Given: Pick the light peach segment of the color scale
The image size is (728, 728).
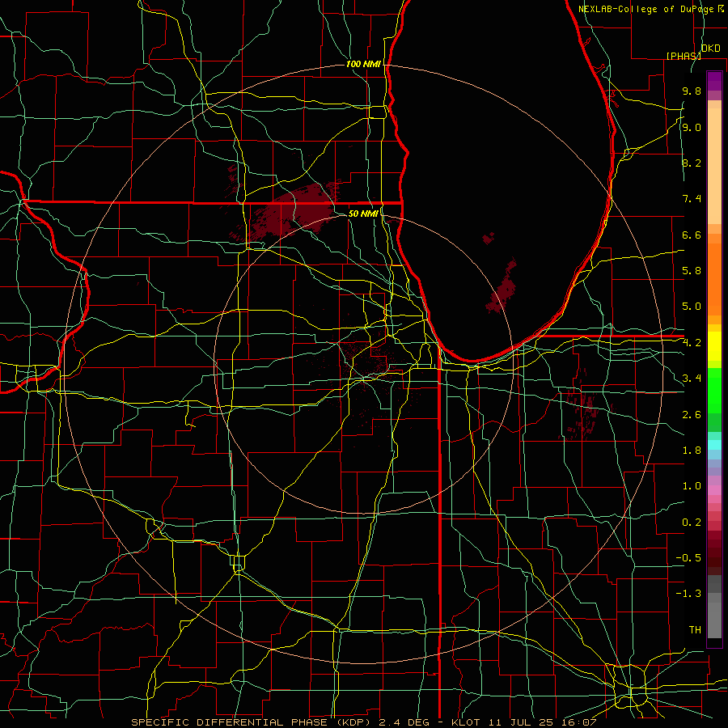Looking at the screenshot, I should click(714, 167).
